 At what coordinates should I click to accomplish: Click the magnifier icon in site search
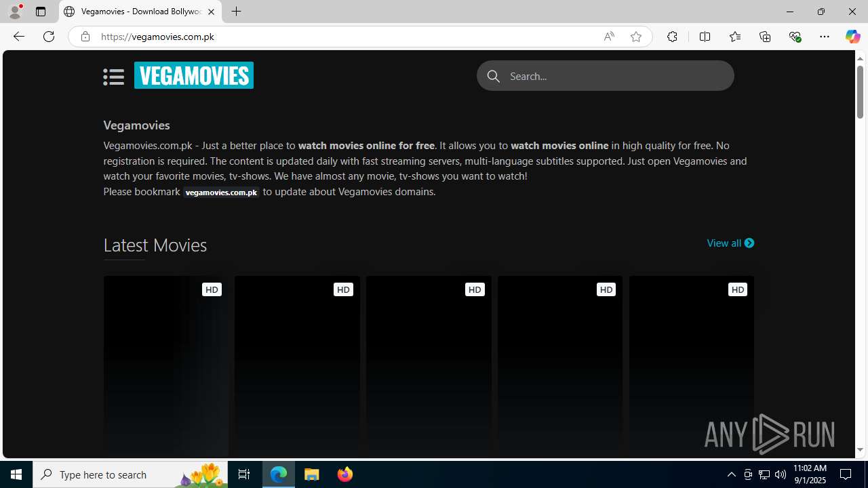pos(494,77)
